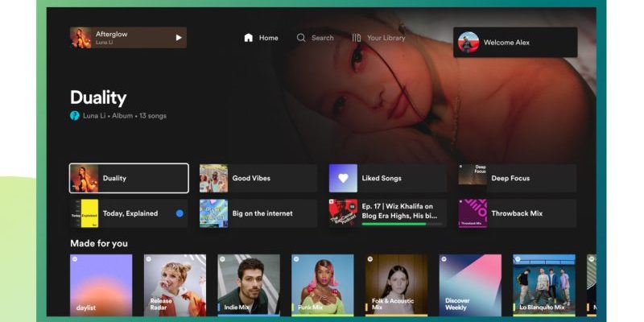Click the Luna Li artist avatar icon
The width and height of the screenshot is (644, 322).
click(74, 116)
